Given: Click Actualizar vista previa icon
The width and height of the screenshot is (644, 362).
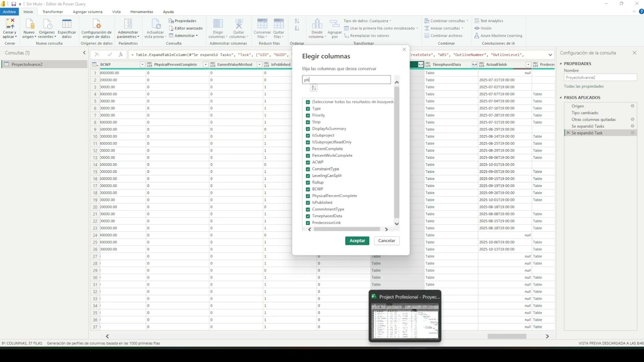Looking at the screenshot, I should [155, 24].
